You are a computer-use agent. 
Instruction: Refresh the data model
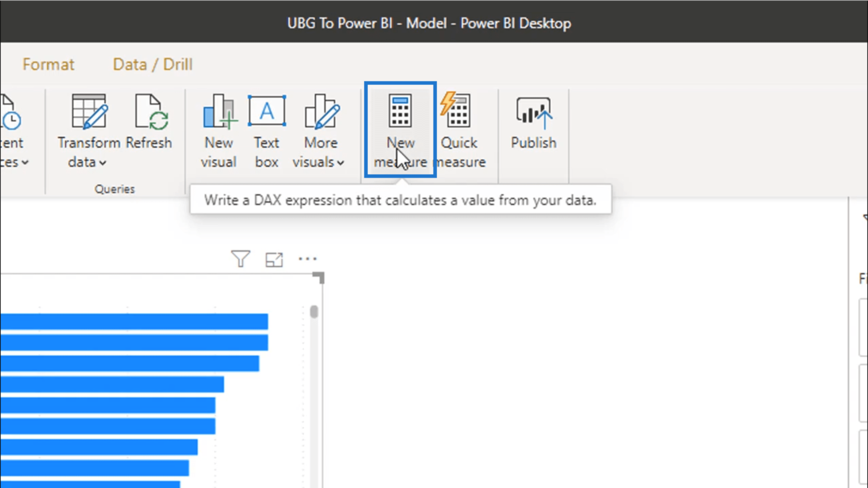pyautogui.click(x=149, y=122)
